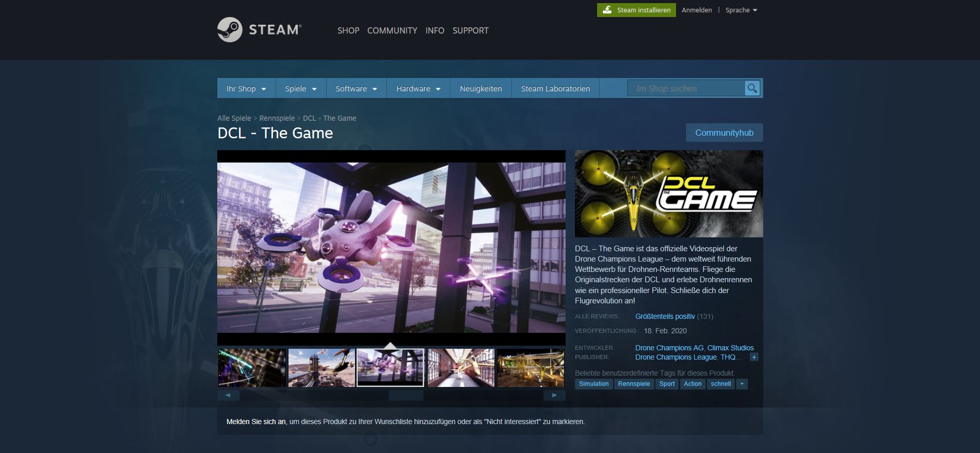Open the SUPPORT menu
This screenshot has width=980, height=453.
point(471,30)
